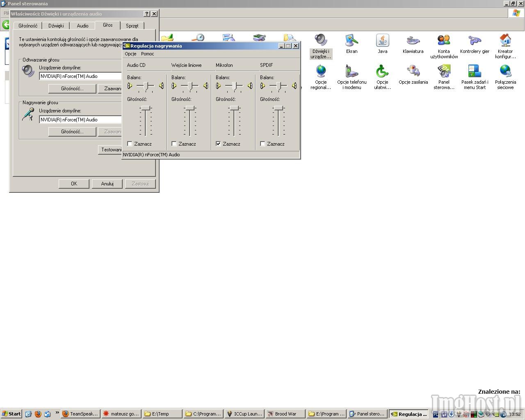
Task: Open the Pomoc menu in Regulacja nagrywania
Action: click(x=148, y=54)
